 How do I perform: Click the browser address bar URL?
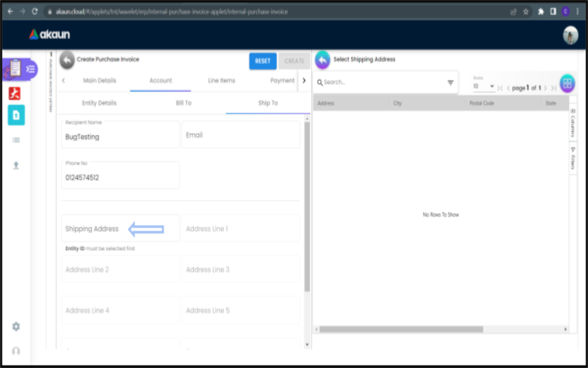tap(171, 12)
